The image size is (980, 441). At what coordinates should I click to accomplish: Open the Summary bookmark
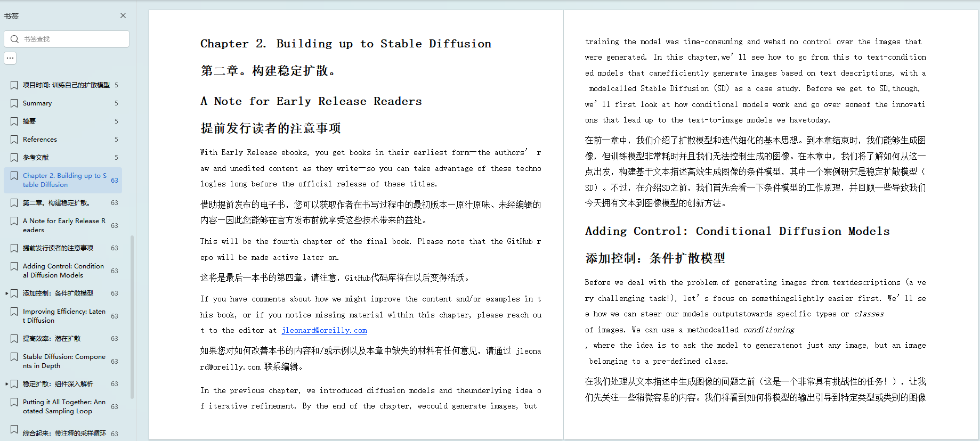click(x=37, y=103)
